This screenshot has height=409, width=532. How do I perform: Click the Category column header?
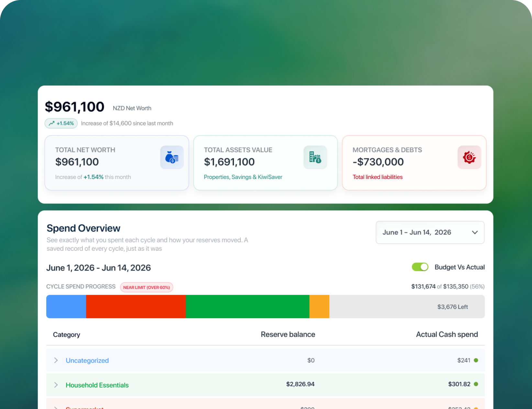[x=66, y=335]
